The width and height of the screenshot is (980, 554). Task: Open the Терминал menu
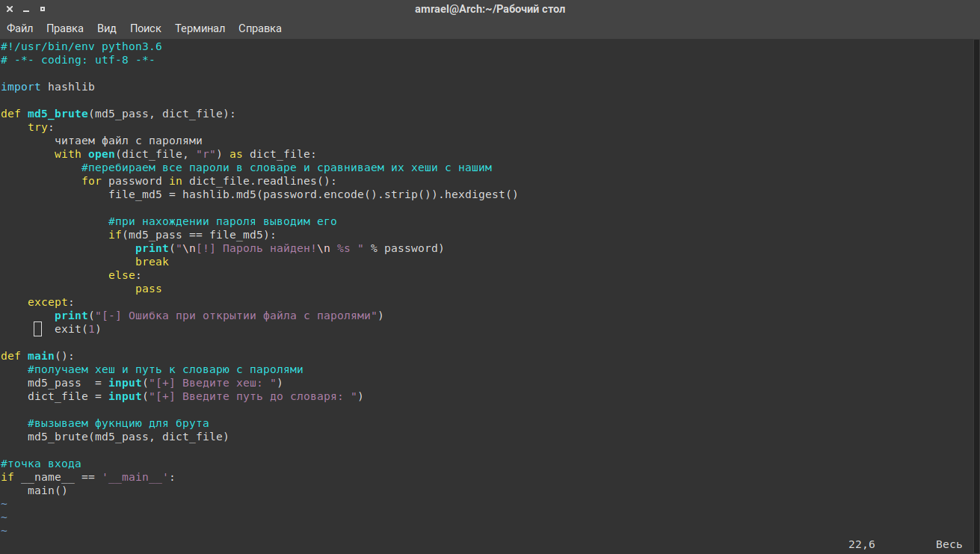(200, 28)
